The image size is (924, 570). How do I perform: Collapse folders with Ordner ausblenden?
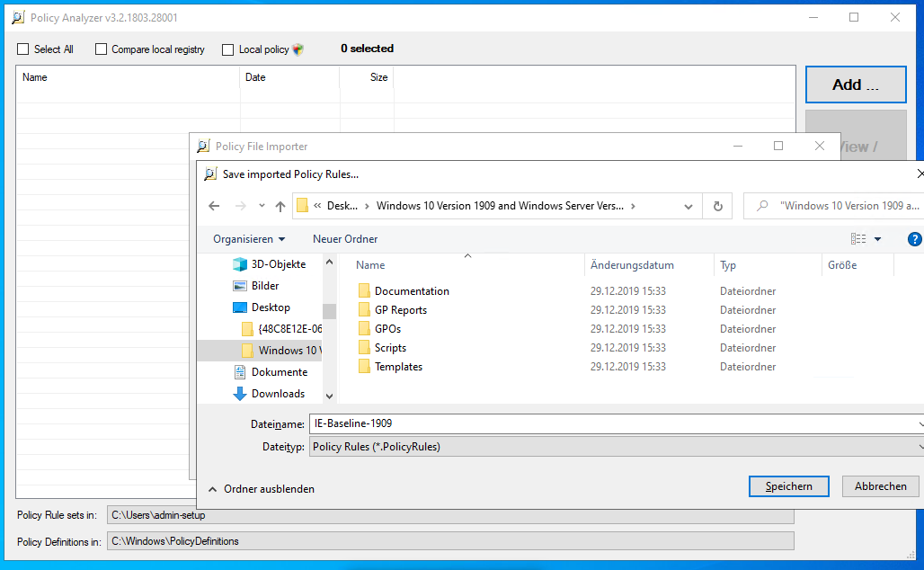point(262,489)
